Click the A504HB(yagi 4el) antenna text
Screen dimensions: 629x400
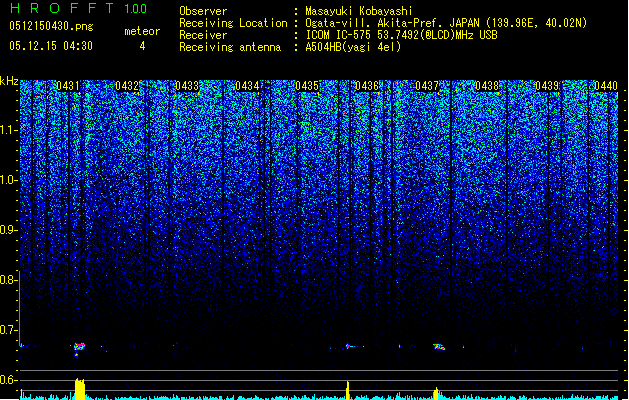(x=353, y=47)
